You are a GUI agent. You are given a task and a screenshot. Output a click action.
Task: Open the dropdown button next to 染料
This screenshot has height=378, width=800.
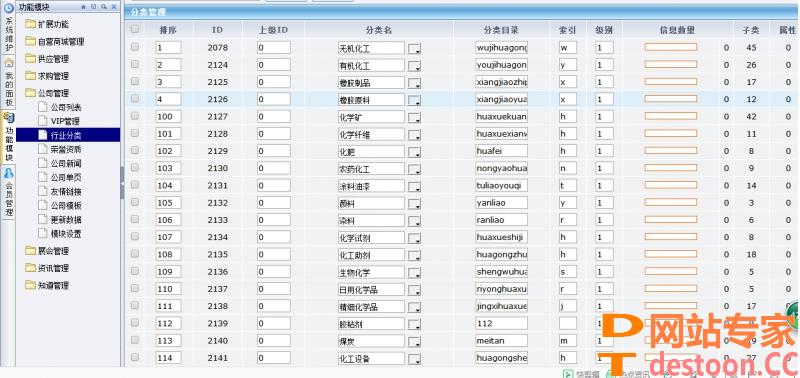415,221
